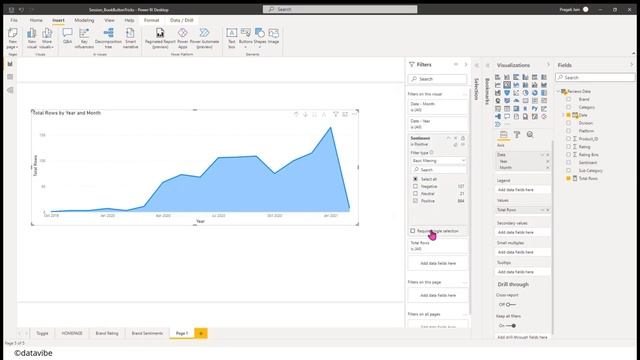Image resolution: width=640 pixels, height=360 pixels.
Task: Turn off Keep all filters toggle
Action: click(x=511, y=326)
